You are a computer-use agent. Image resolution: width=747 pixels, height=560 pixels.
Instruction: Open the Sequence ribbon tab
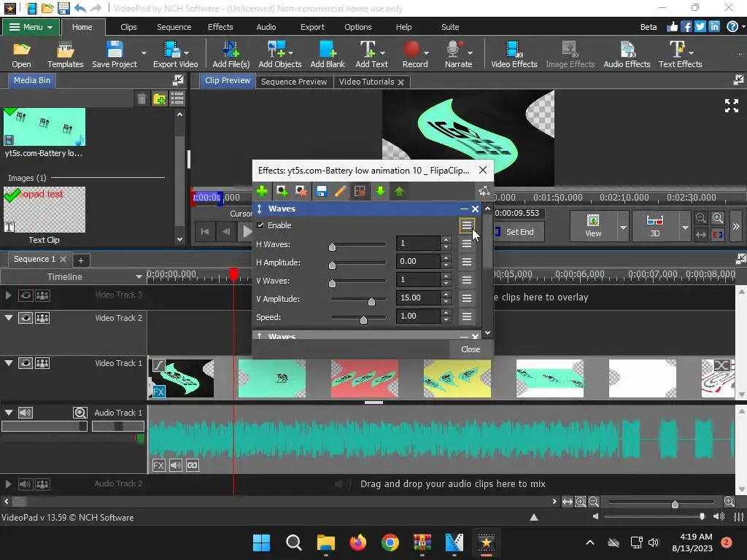point(174,27)
